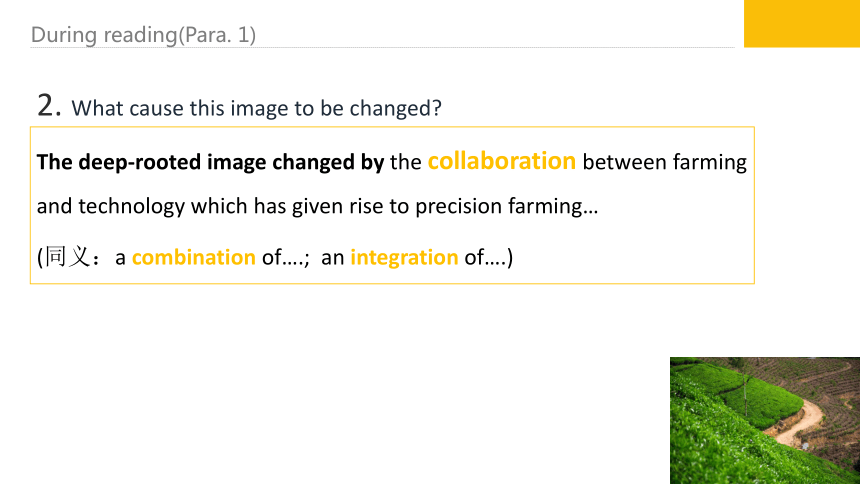Image resolution: width=860 pixels, height=484 pixels.
Task: Click the tea plantation photo
Action: point(765,420)
